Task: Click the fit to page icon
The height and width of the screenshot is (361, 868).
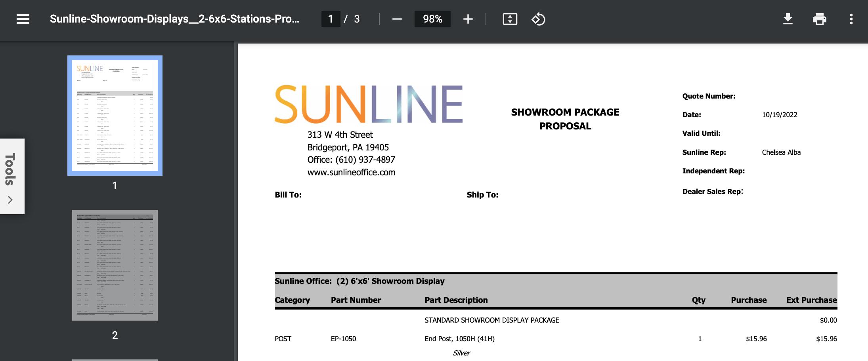Action: tap(510, 19)
